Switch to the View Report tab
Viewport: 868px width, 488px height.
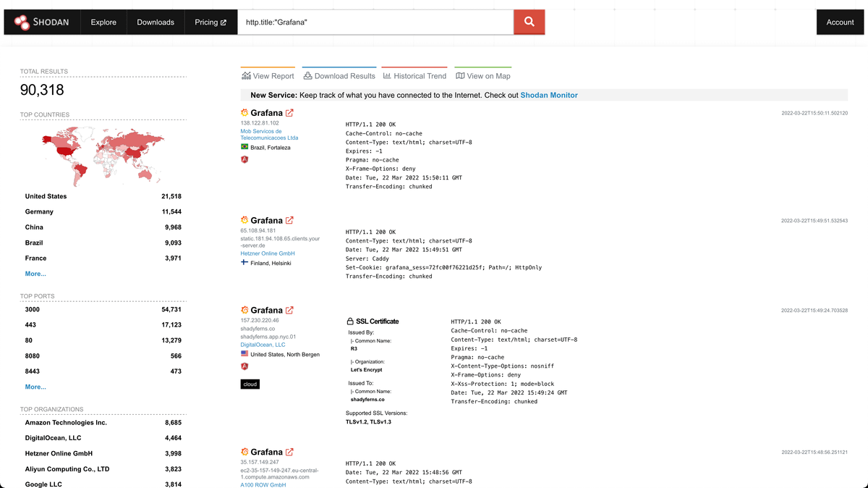(268, 76)
